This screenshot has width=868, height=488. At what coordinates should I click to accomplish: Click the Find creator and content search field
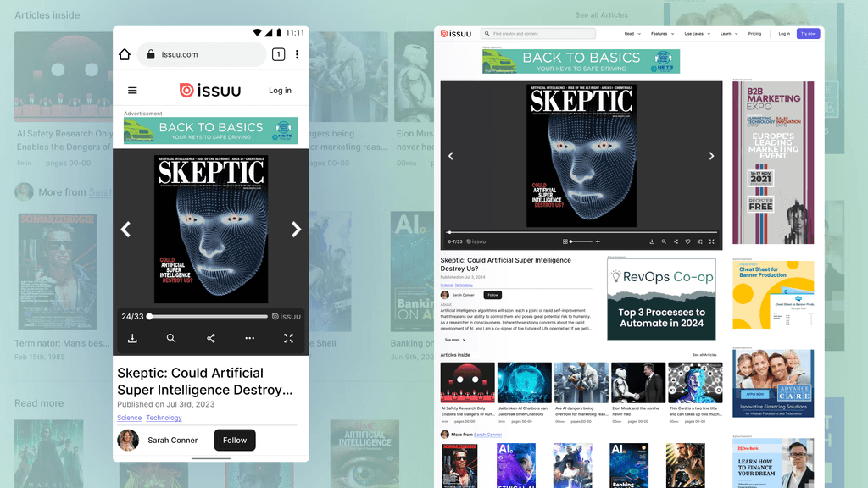538,34
